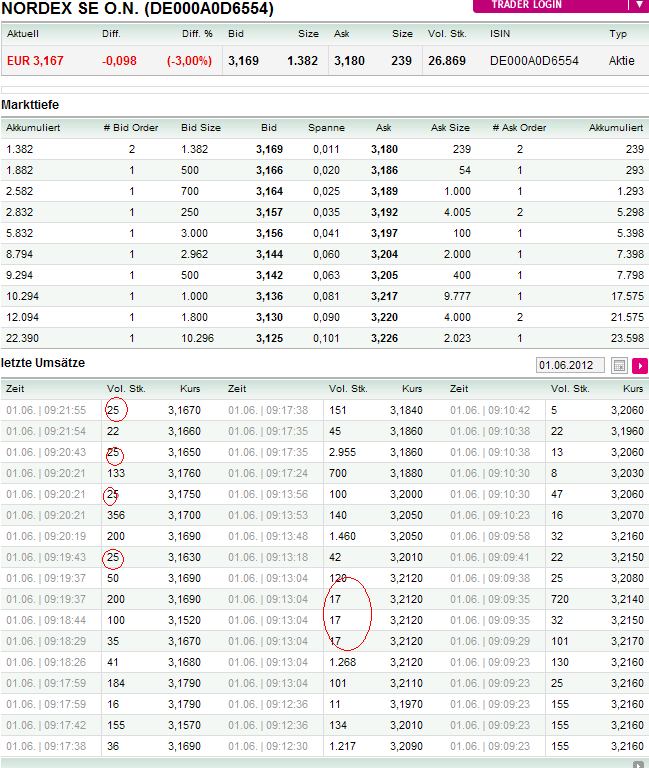The width and height of the screenshot is (649, 768).
Task: Click the Typ value Aktie
Action: pyautogui.click(x=622, y=61)
